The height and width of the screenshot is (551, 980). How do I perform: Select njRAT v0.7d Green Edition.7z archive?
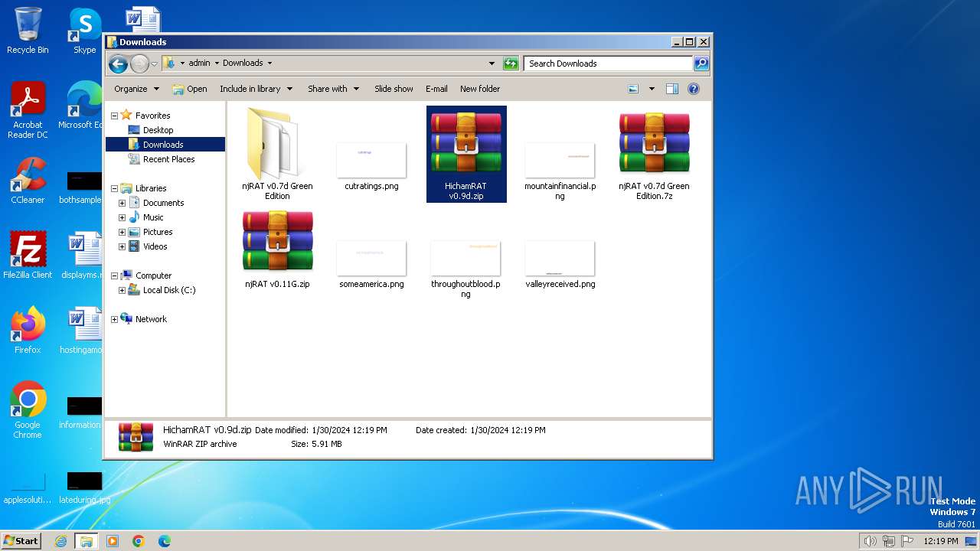click(x=654, y=153)
